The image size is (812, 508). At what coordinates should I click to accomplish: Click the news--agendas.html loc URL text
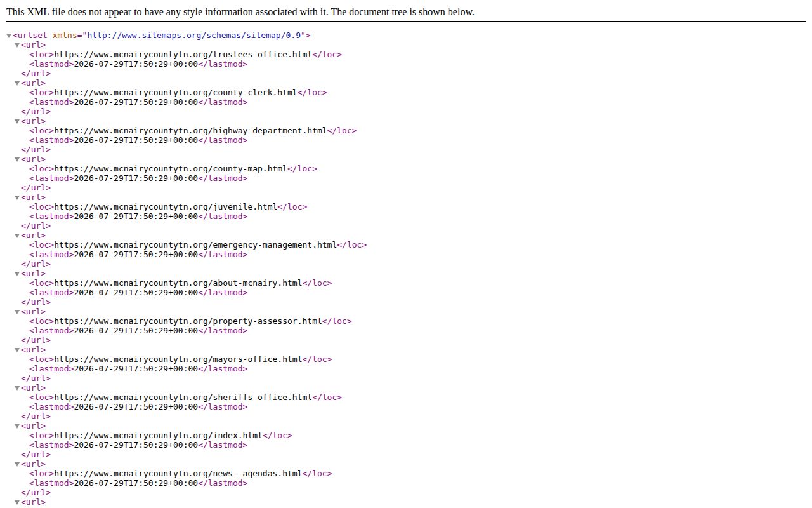178,474
